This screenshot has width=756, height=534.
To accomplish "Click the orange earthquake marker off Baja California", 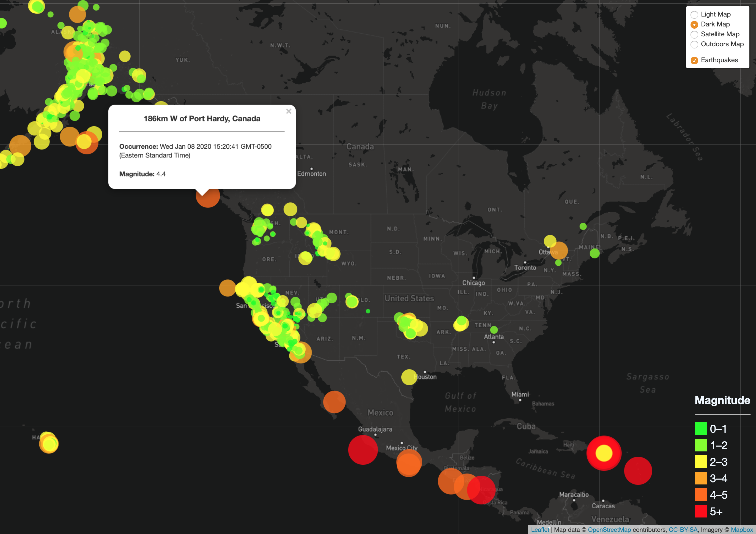I will click(334, 402).
